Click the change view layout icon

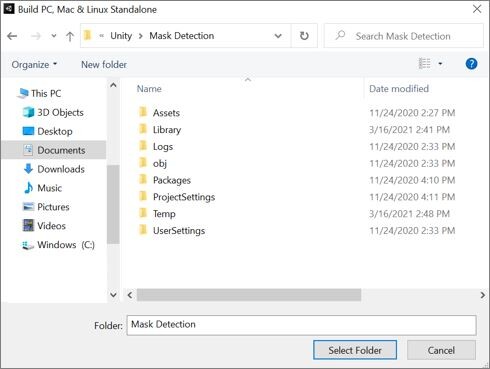(425, 63)
